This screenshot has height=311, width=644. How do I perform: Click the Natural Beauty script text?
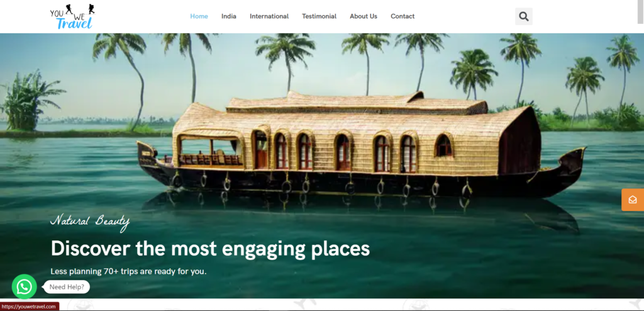[x=90, y=222]
